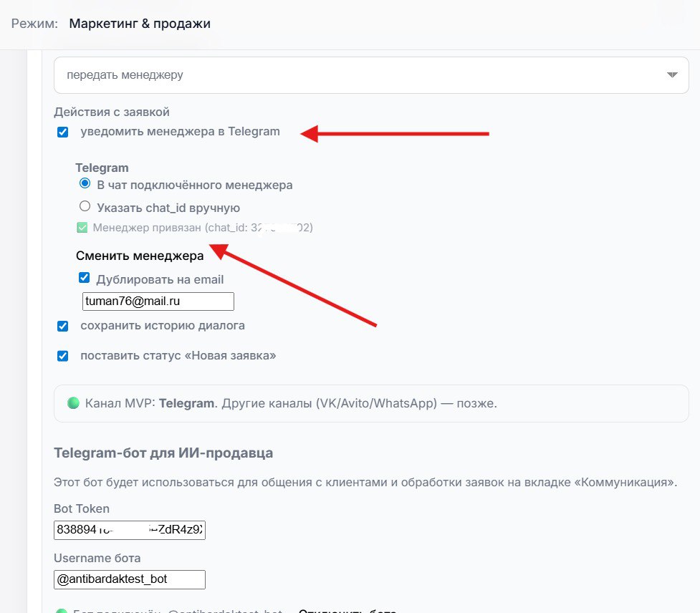
Task: Click the "Режим:" label in the header
Action: point(34,24)
